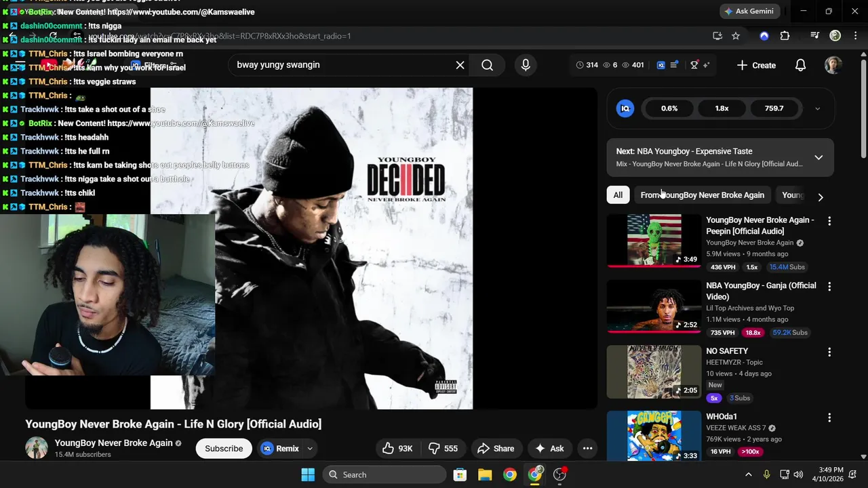Click the video player album art
The width and height of the screenshot is (868, 488).
[x=311, y=248]
